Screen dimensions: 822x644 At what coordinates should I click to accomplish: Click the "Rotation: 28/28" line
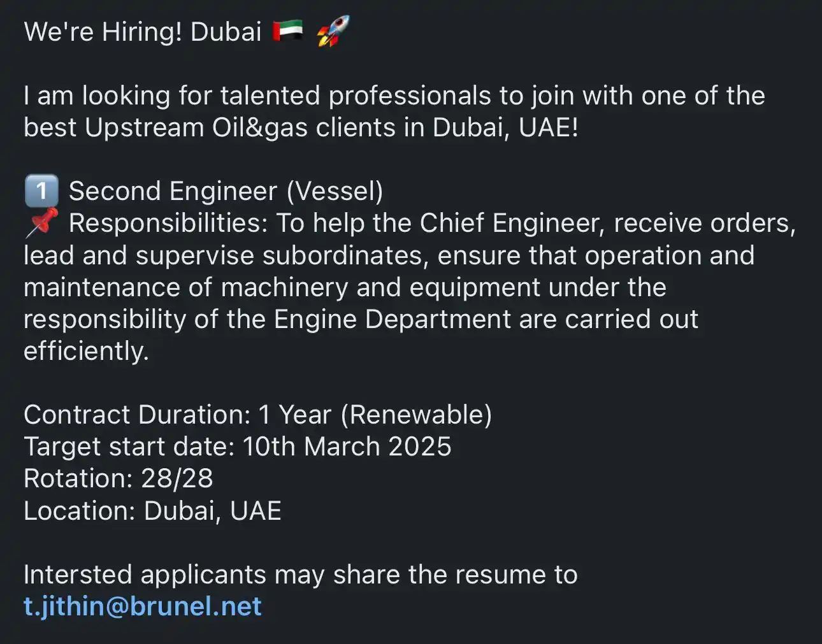coord(119,478)
